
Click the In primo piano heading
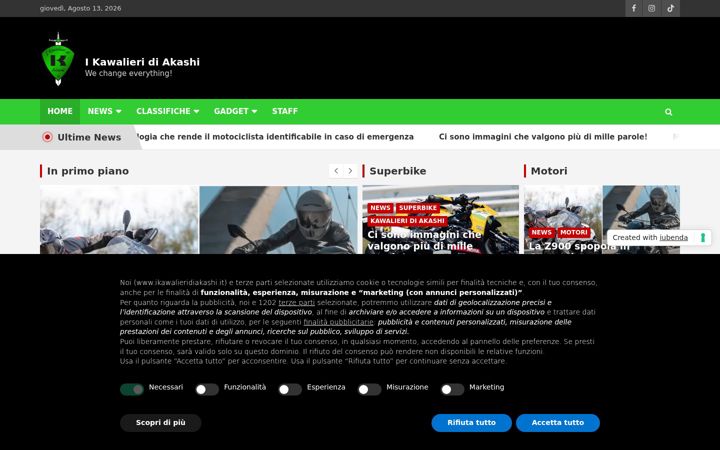point(88,171)
